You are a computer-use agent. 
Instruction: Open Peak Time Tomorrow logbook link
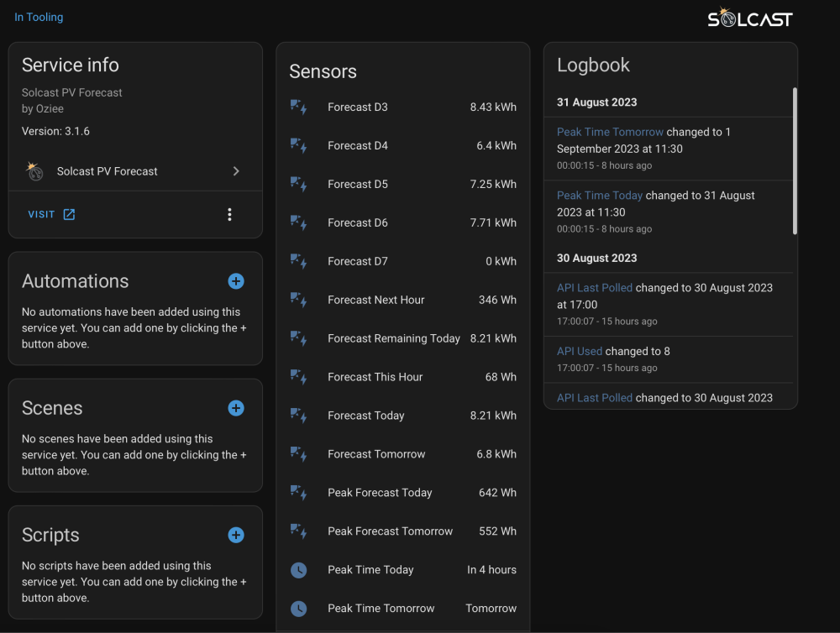(x=610, y=132)
